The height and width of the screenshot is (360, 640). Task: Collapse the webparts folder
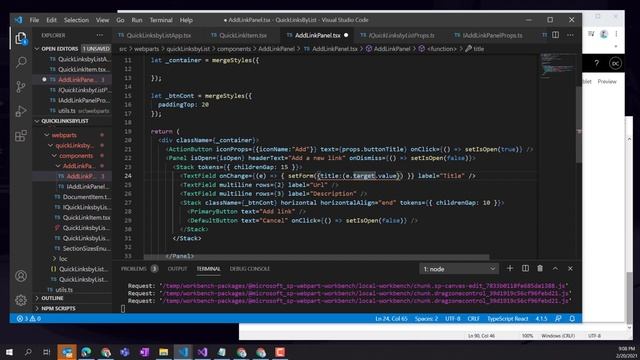[x=64, y=135]
